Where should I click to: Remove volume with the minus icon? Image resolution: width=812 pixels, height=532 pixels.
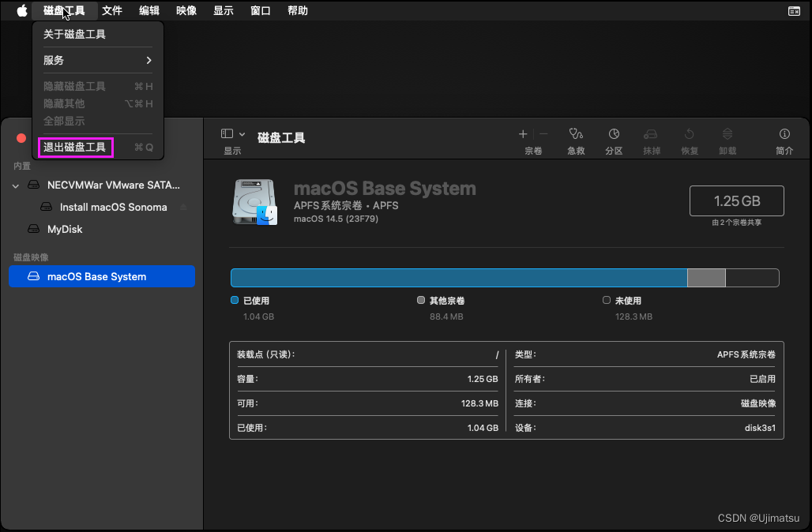click(543, 134)
